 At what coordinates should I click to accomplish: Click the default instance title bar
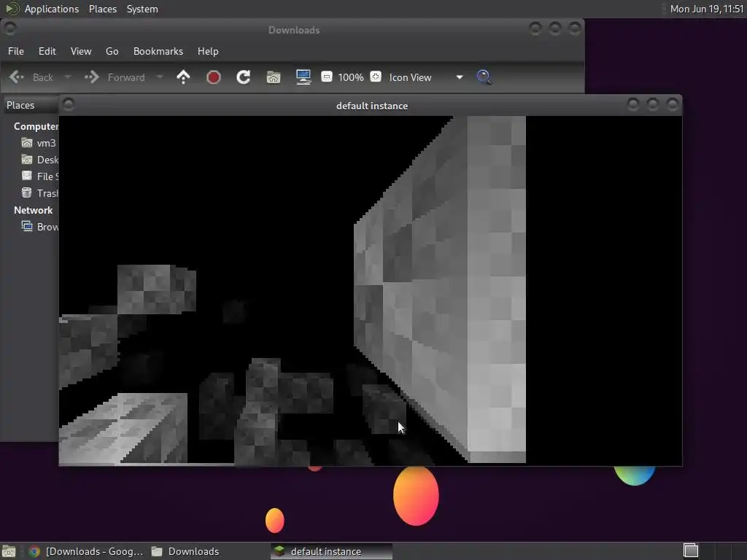coord(371,106)
